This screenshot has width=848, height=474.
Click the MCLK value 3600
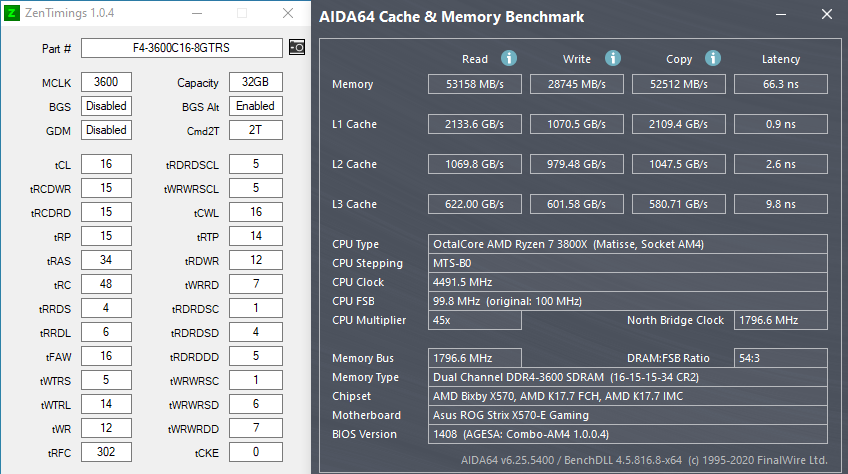106,82
